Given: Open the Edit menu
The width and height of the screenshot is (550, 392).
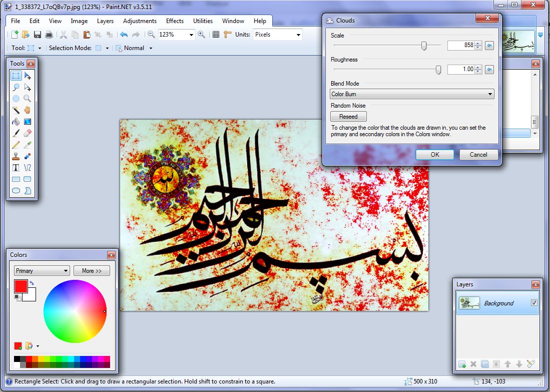Looking at the screenshot, I should (x=35, y=21).
